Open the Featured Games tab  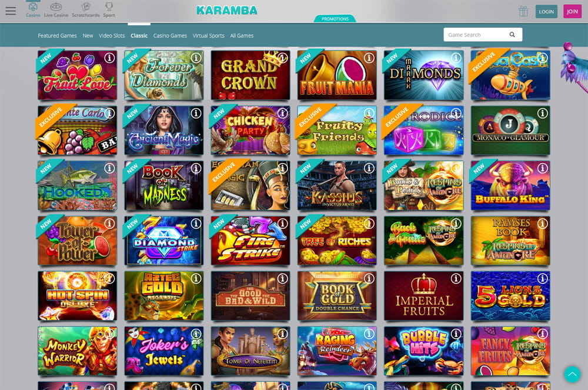[58, 36]
